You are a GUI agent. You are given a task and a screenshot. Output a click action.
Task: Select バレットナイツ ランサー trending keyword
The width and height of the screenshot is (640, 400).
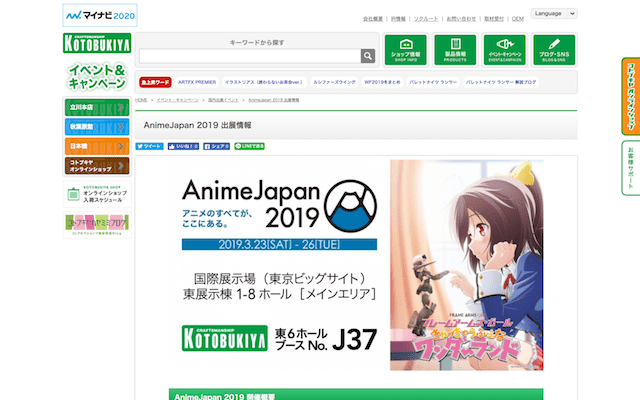pos(433,82)
